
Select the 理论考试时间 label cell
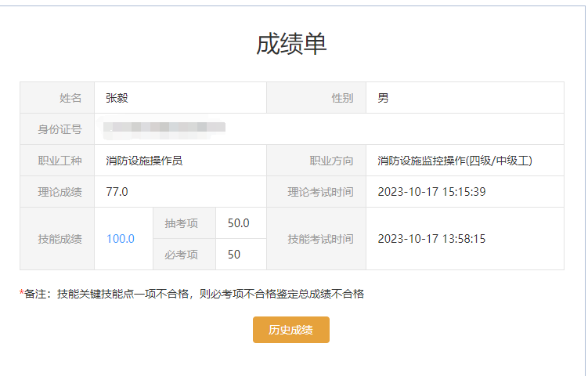point(316,192)
